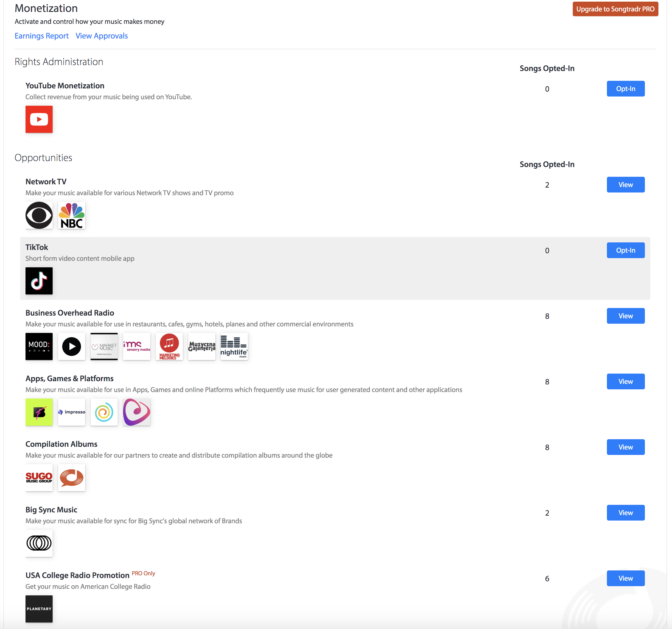View the Network TV opportunity
The height and width of the screenshot is (629, 672).
(625, 185)
